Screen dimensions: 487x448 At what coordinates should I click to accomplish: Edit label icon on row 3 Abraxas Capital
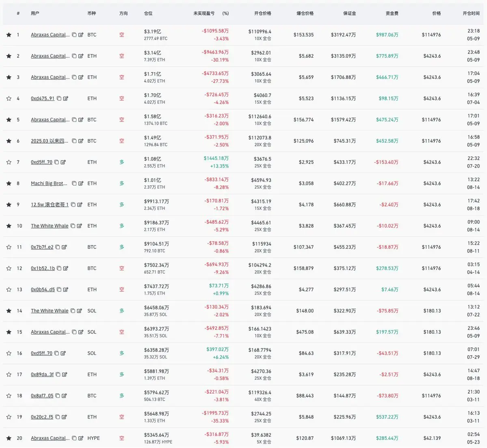click(81, 77)
